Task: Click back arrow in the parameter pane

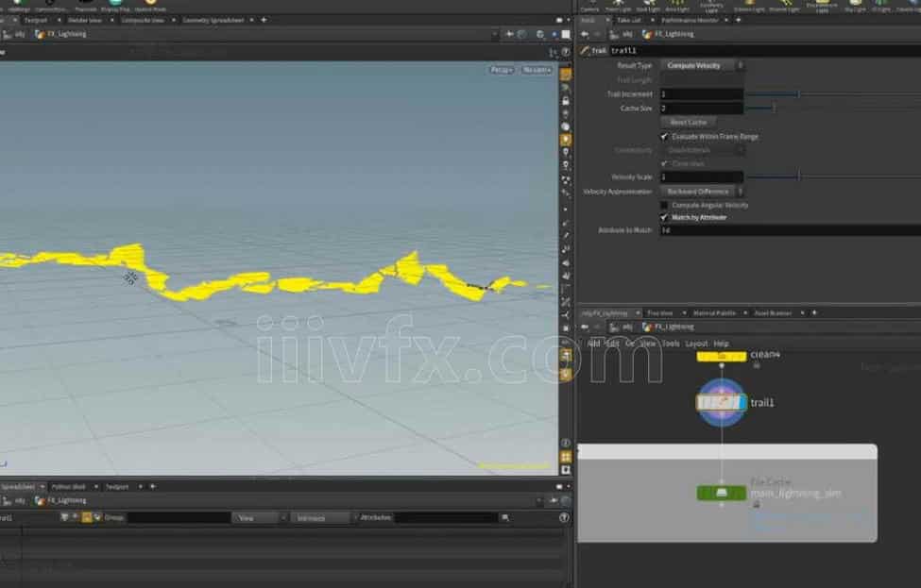Action: coord(585,34)
